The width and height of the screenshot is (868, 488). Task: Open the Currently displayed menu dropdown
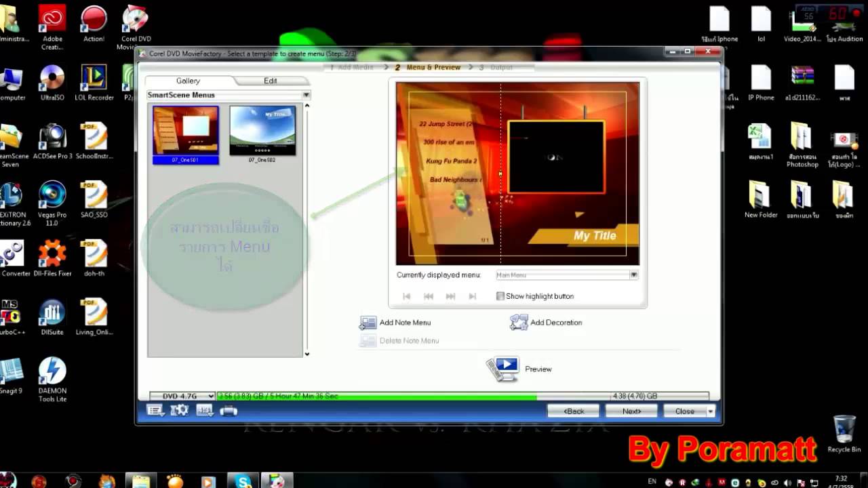[x=633, y=275]
